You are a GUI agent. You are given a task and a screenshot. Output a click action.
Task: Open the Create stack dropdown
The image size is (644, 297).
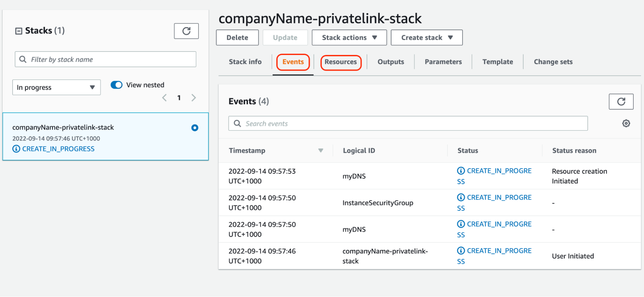point(427,38)
